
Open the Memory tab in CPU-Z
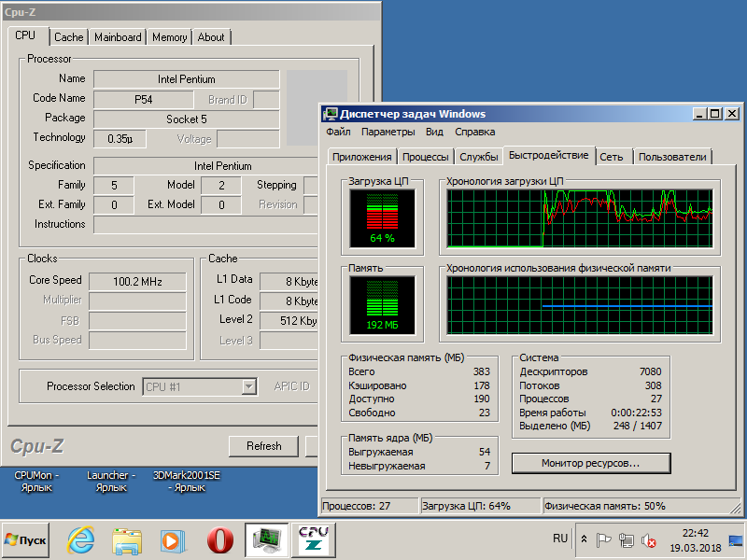pyautogui.click(x=169, y=37)
